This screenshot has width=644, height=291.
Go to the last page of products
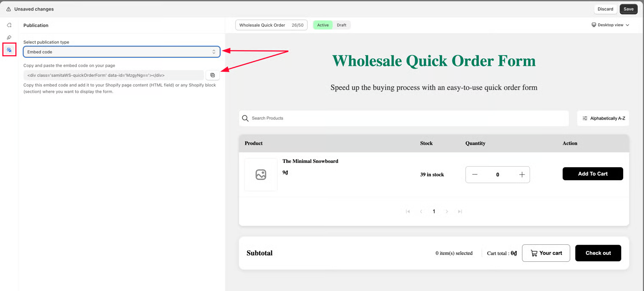[x=460, y=211]
